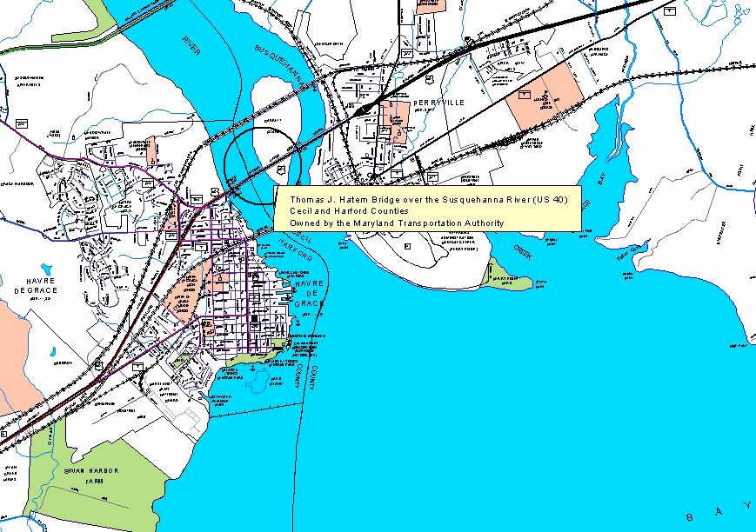The width and height of the screenshot is (756, 532).
Task: Click the route marker inside the large orange Perryville parcel
Action: [x=525, y=93]
